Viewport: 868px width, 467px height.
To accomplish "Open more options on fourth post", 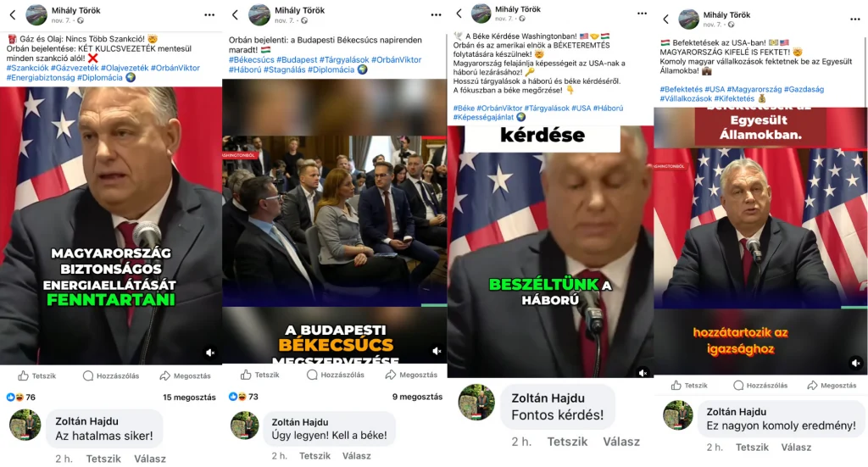I will pos(854,19).
